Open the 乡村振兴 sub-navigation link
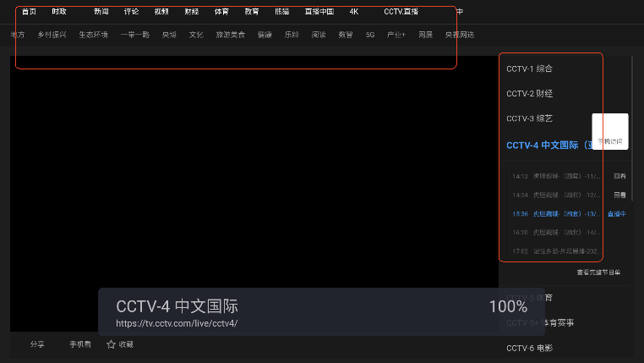644x363 pixels. coord(52,35)
